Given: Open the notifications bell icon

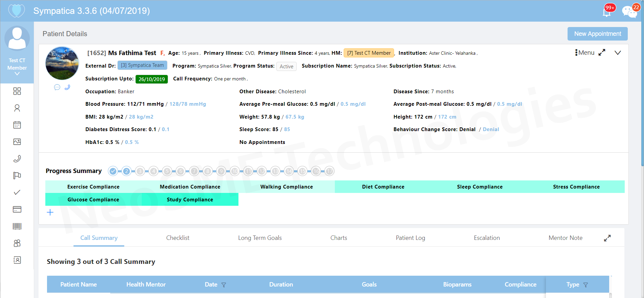Looking at the screenshot, I should click(607, 12).
